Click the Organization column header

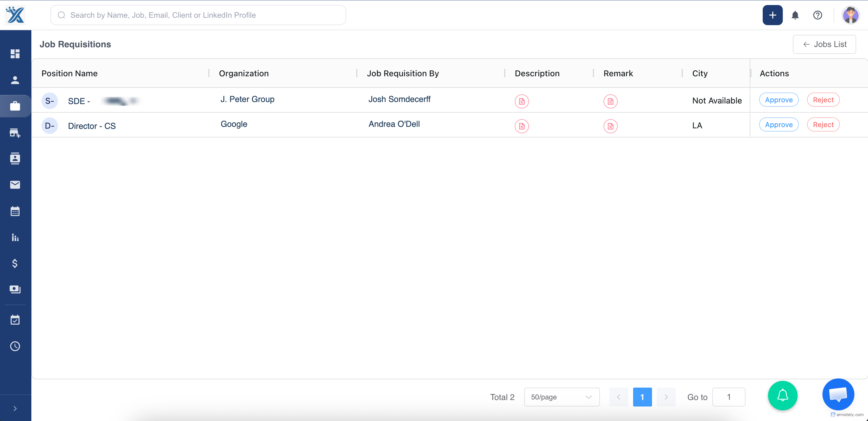[x=243, y=73]
